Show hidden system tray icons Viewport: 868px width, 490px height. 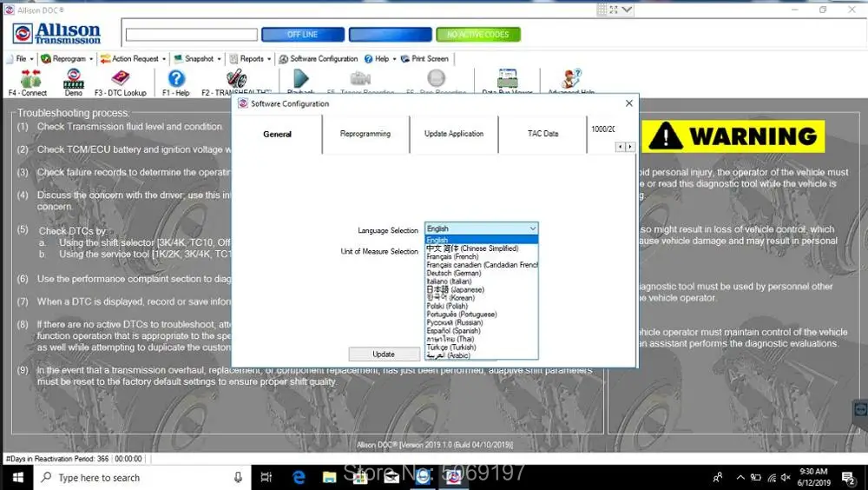(x=740, y=477)
